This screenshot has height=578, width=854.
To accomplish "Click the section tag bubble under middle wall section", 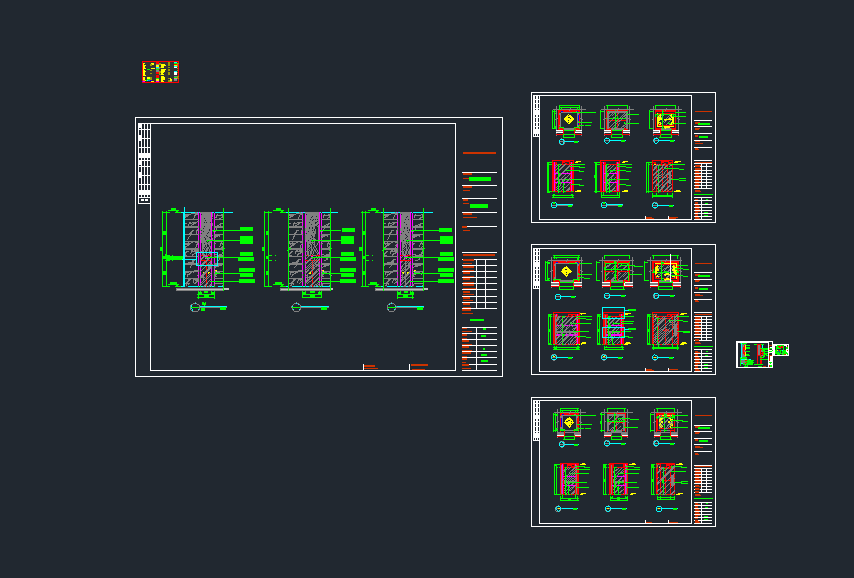I will click(295, 308).
